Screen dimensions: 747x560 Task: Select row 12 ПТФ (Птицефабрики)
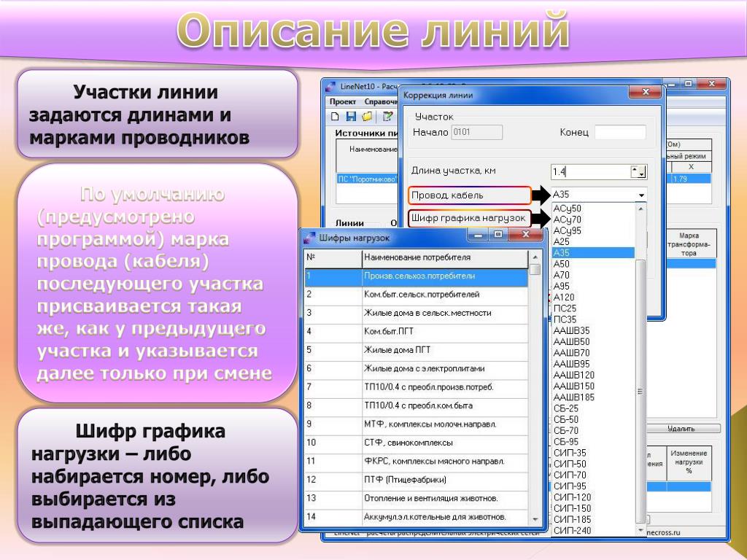click(416, 480)
